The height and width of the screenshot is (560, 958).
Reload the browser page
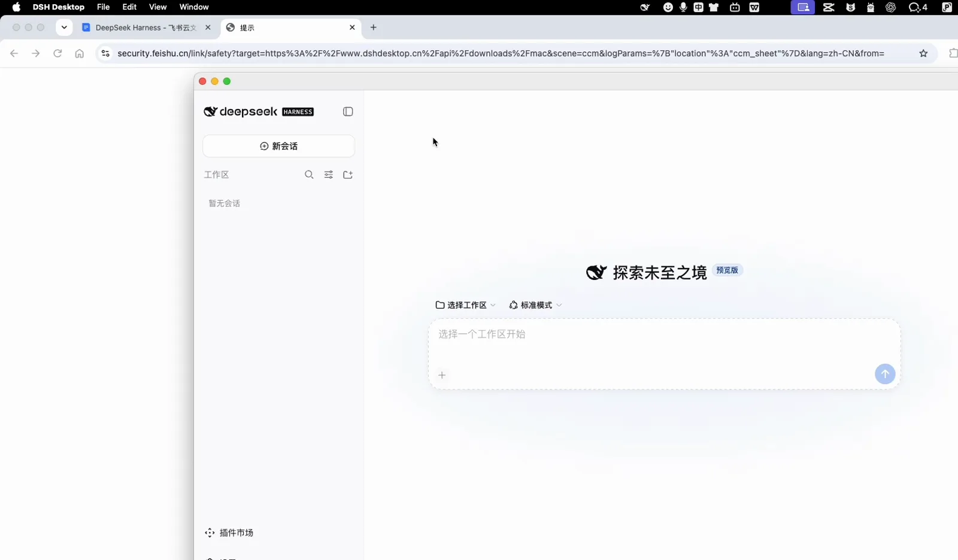tap(57, 53)
